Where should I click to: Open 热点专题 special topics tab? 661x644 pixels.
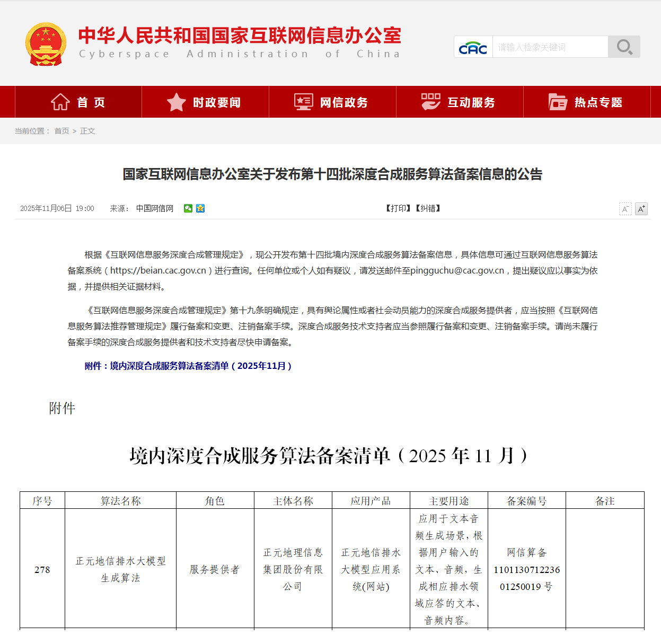[587, 102]
